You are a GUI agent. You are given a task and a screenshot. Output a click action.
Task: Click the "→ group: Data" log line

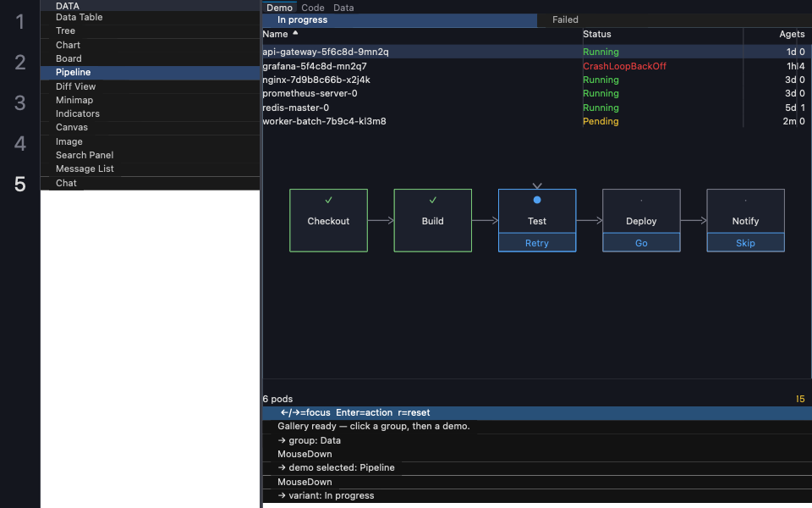(310, 440)
